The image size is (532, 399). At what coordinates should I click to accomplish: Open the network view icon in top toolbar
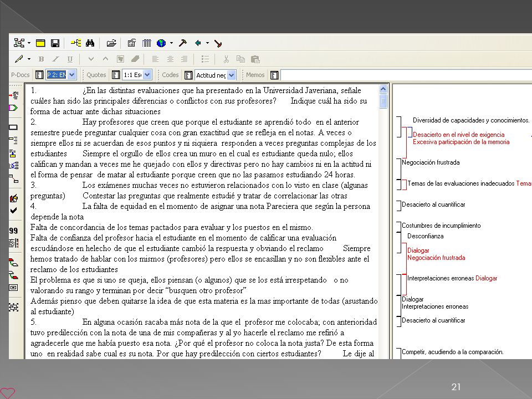(19, 43)
